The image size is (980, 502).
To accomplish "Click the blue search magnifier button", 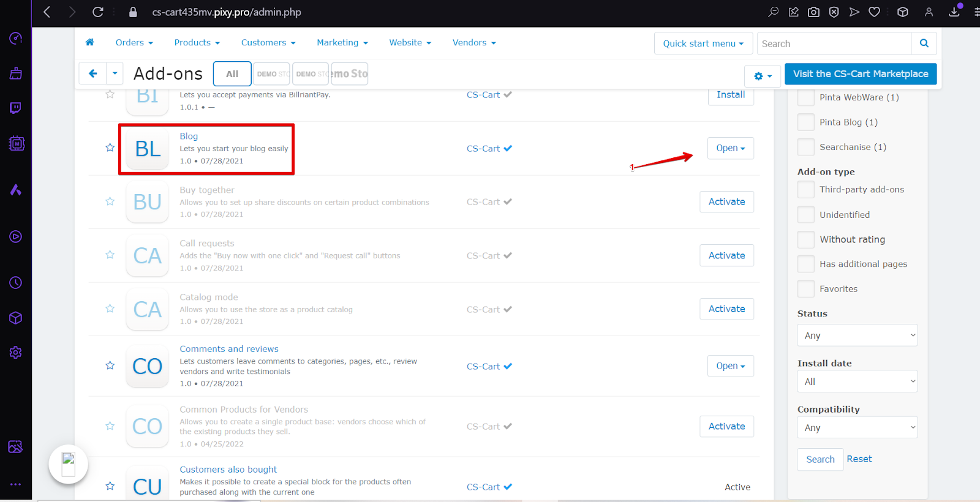I will pos(924,43).
